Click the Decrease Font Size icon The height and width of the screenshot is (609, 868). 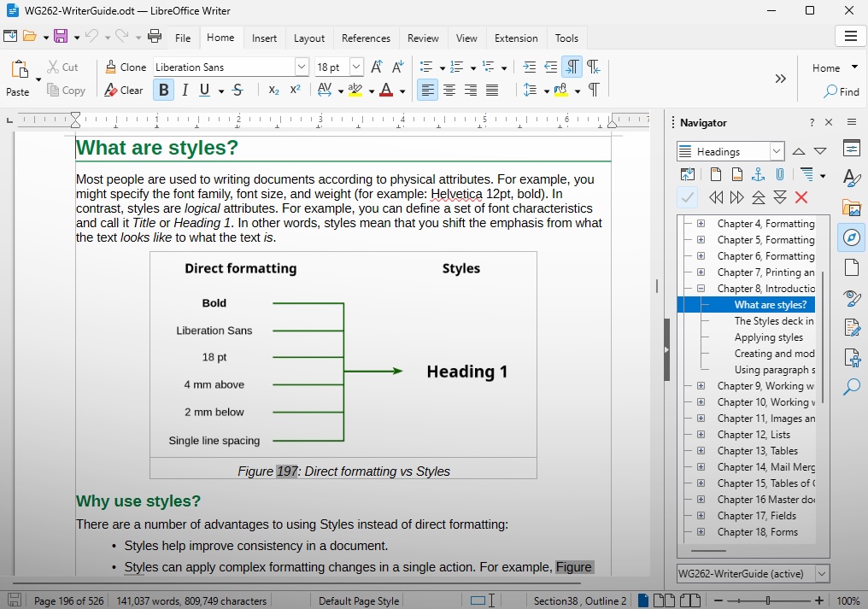pyautogui.click(x=397, y=67)
